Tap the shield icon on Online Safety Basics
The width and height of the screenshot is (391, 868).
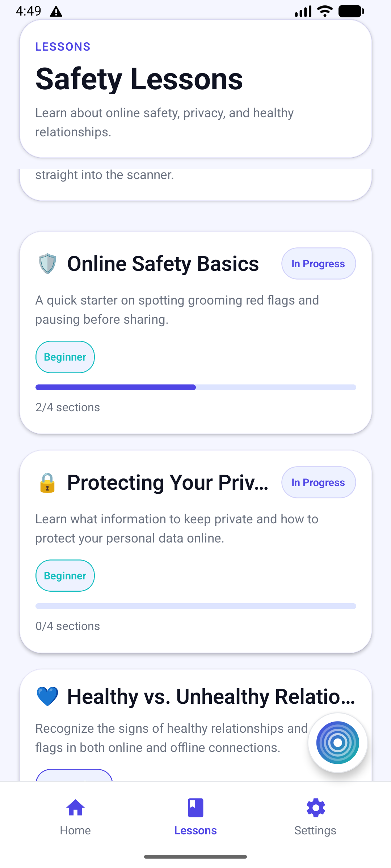point(47,263)
